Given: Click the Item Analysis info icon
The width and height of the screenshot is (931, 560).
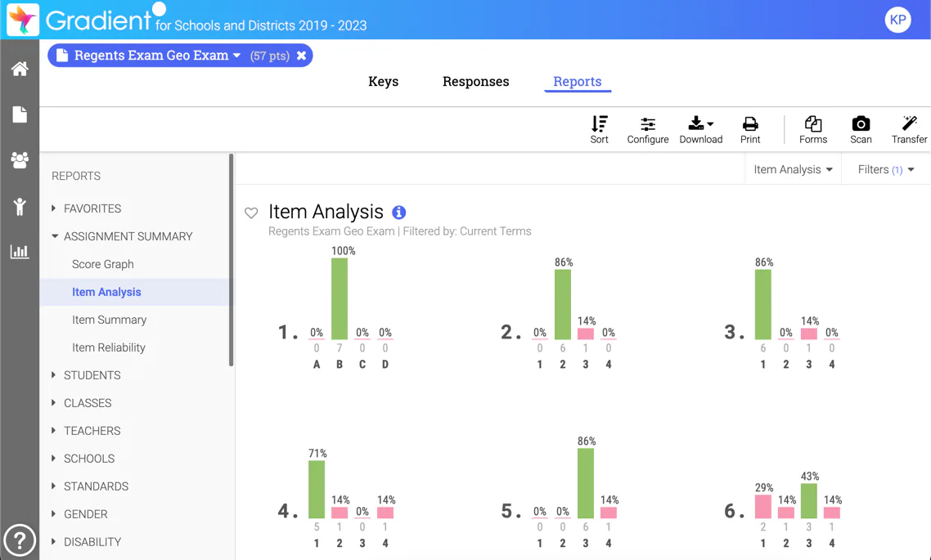Looking at the screenshot, I should click(399, 212).
